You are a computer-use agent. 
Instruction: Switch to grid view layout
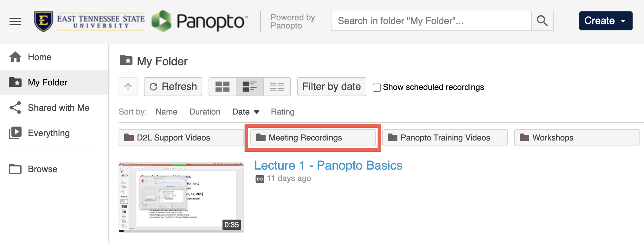coord(222,87)
